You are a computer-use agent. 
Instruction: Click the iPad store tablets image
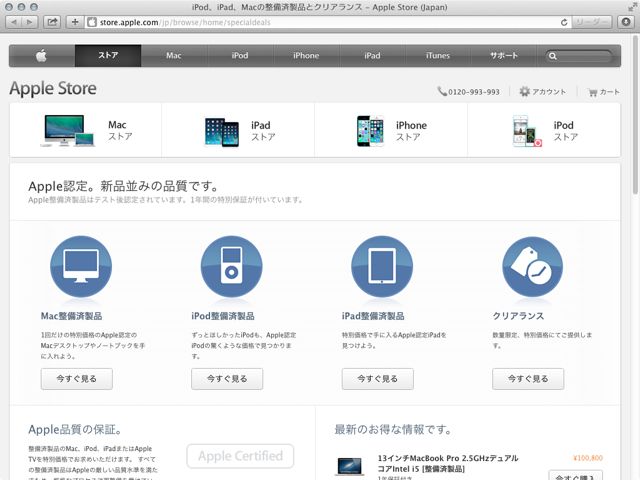[x=222, y=132]
